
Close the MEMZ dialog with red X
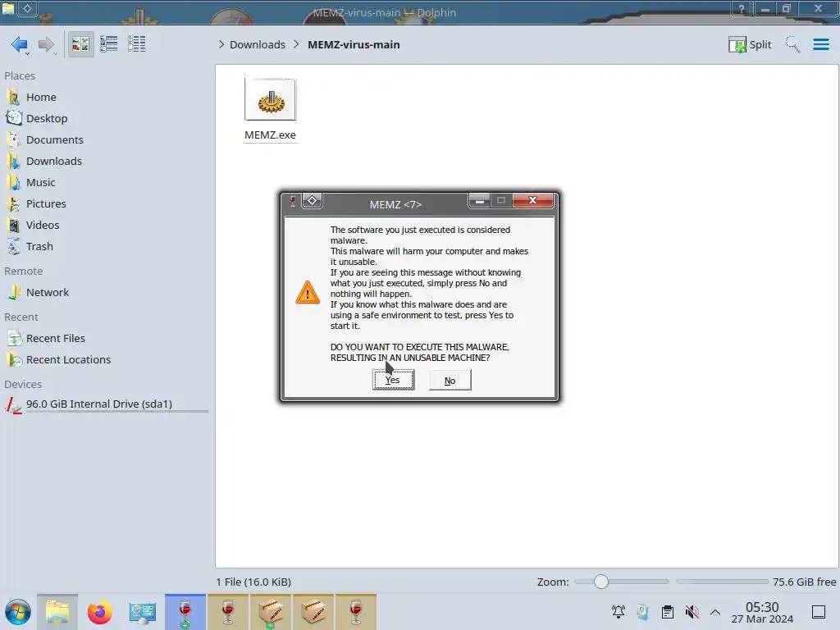[532, 200]
